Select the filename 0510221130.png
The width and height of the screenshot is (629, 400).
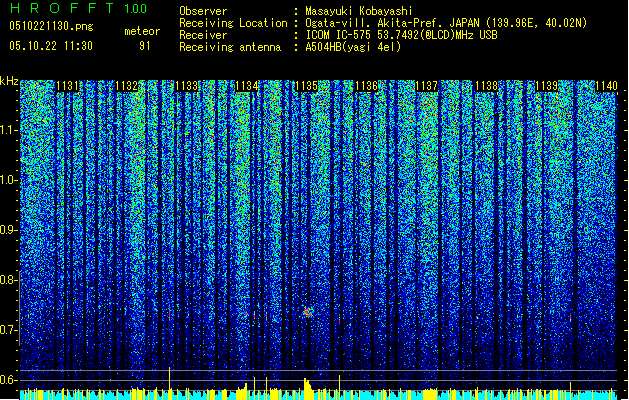point(51,27)
